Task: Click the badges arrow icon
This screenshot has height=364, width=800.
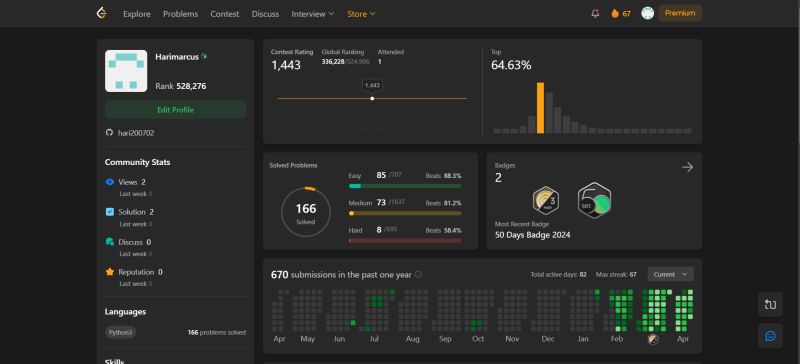Action: click(x=687, y=167)
